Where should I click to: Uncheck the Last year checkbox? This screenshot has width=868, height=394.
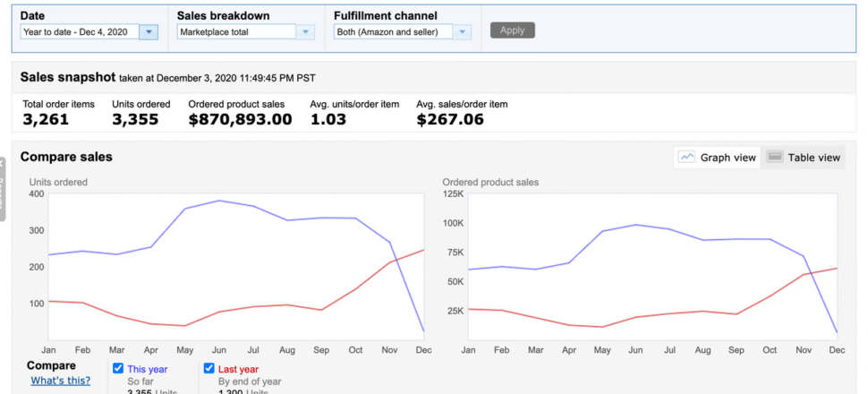209,368
